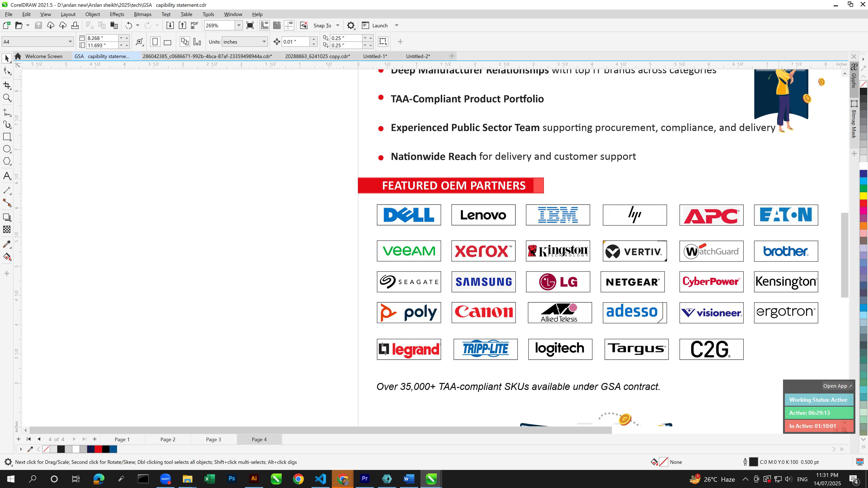The height and width of the screenshot is (488, 868).
Task: Click the New document icon
Action: (6, 26)
